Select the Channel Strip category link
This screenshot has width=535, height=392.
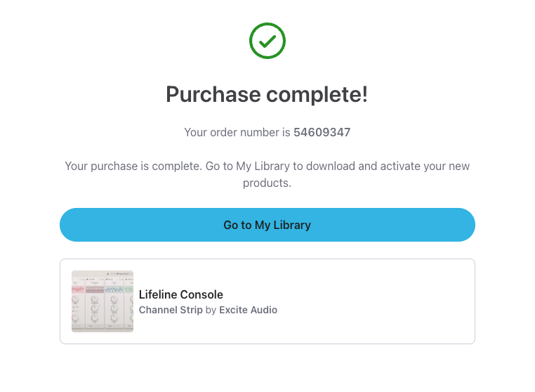171,310
